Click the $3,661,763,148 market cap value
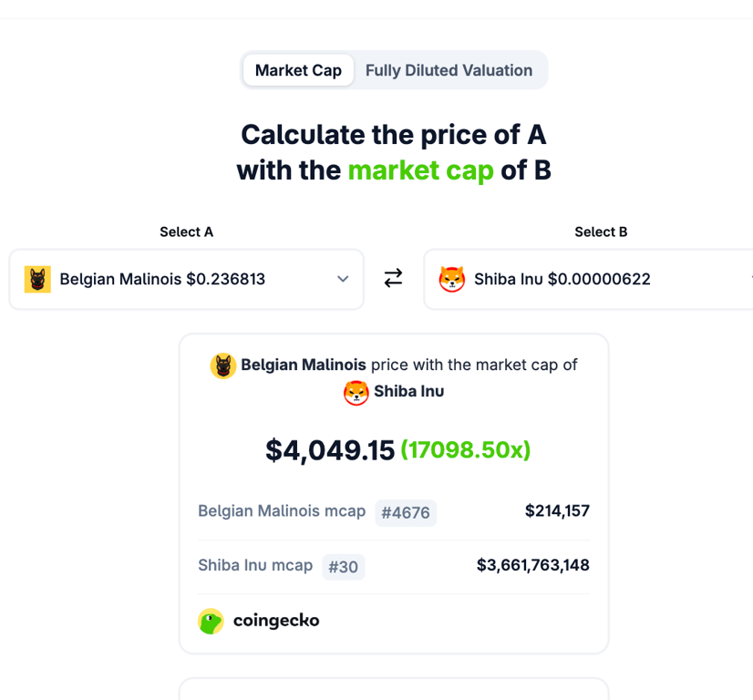The height and width of the screenshot is (700, 753). coord(533,565)
